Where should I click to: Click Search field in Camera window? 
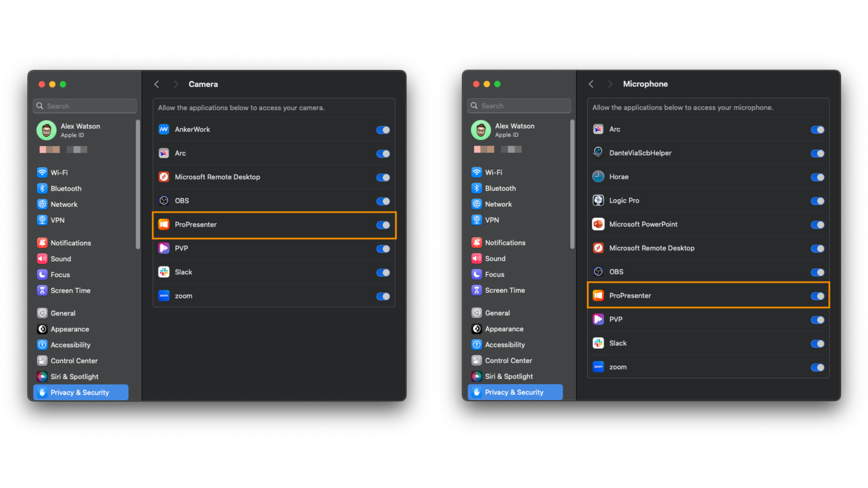point(85,106)
